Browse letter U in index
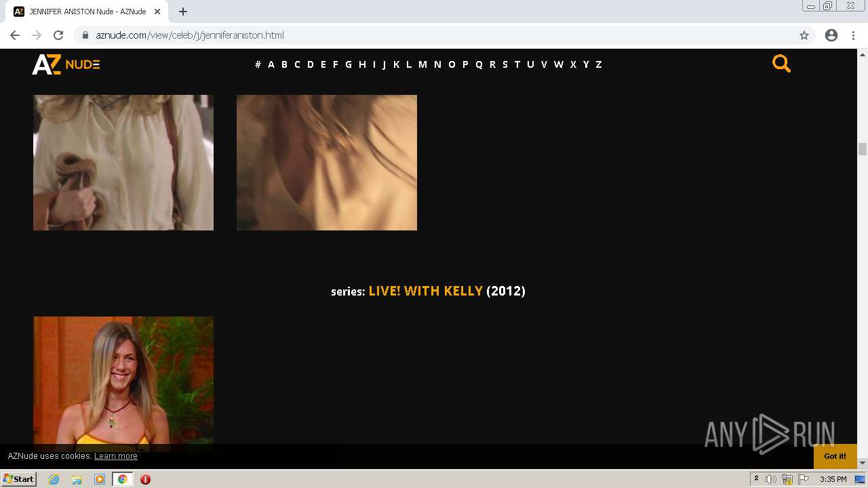Viewport: 868px width, 488px height. 530,64
